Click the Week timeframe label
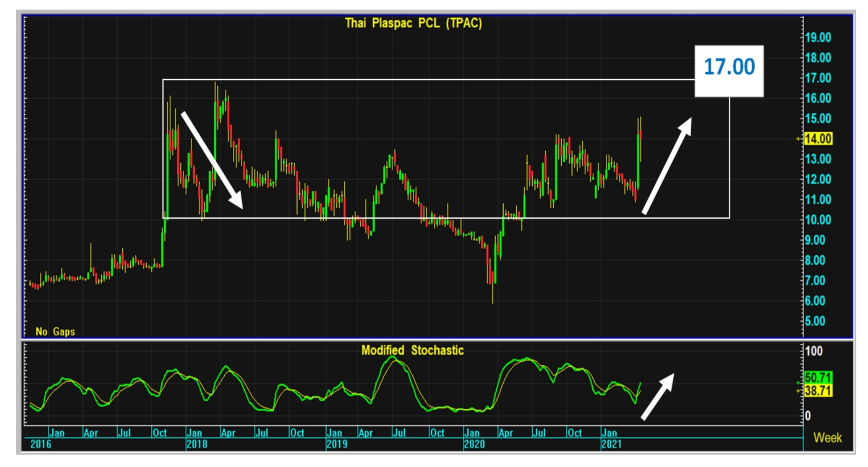868x467 pixels. (x=827, y=438)
